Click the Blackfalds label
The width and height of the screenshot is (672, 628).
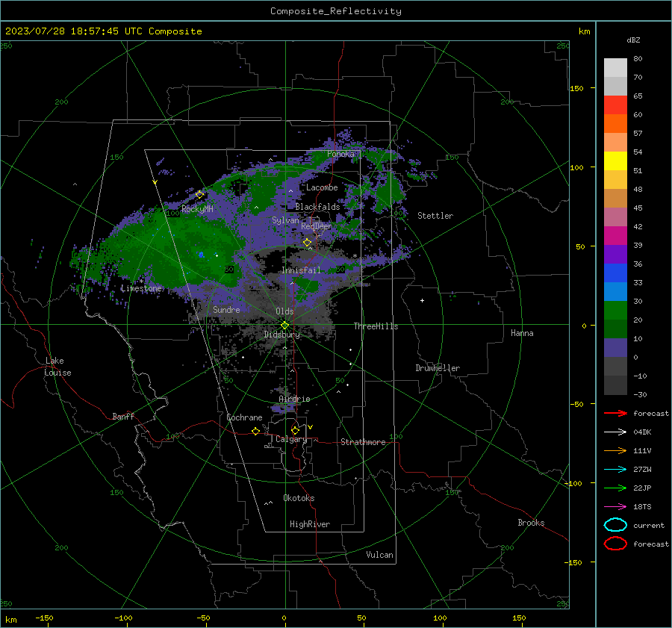pyautogui.click(x=317, y=207)
